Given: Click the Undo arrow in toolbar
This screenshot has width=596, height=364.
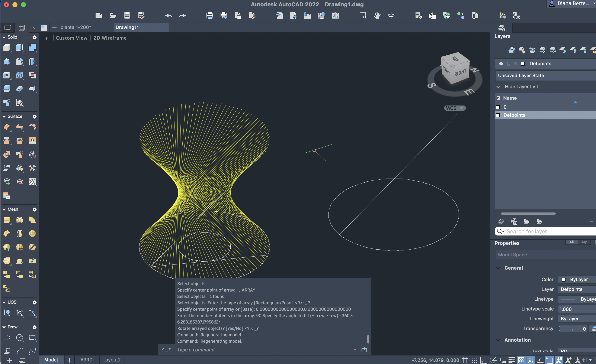Looking at the screenshot, I should (x=168, y=16).
